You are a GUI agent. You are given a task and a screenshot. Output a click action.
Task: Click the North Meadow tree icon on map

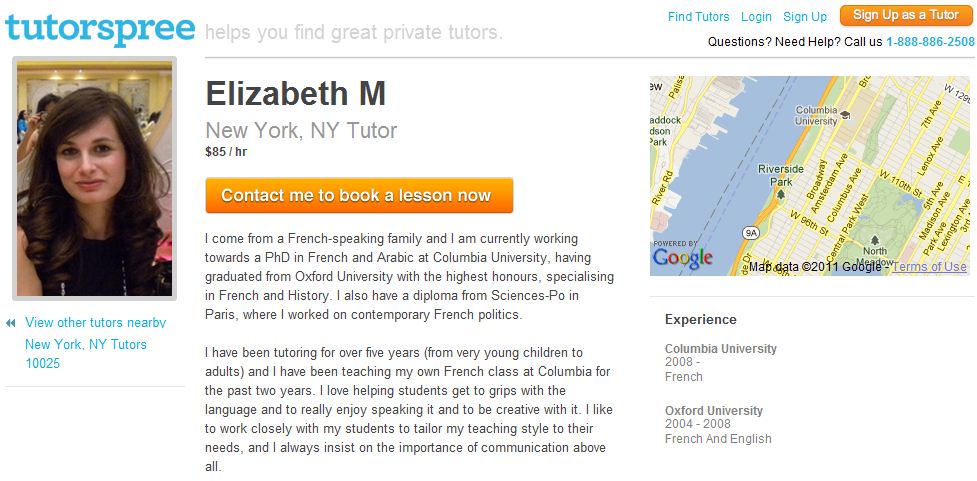pyautogui.click(x=875, y=240)
